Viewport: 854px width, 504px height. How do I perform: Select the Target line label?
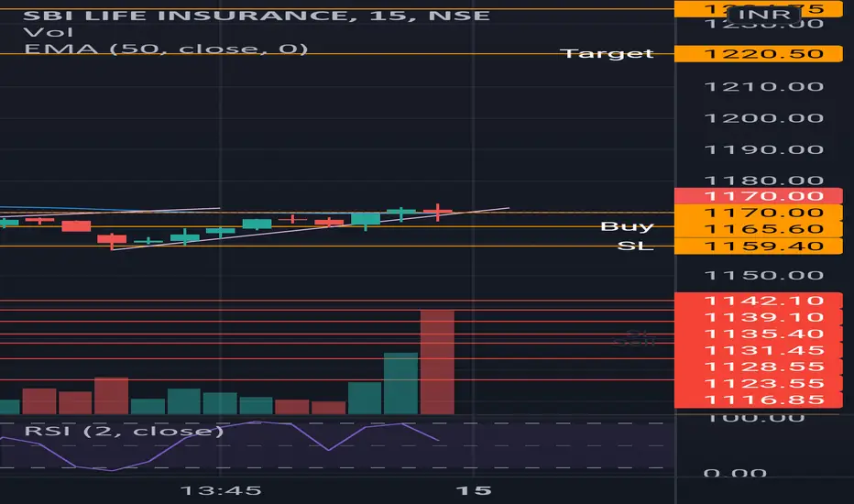tap(608, 53)
